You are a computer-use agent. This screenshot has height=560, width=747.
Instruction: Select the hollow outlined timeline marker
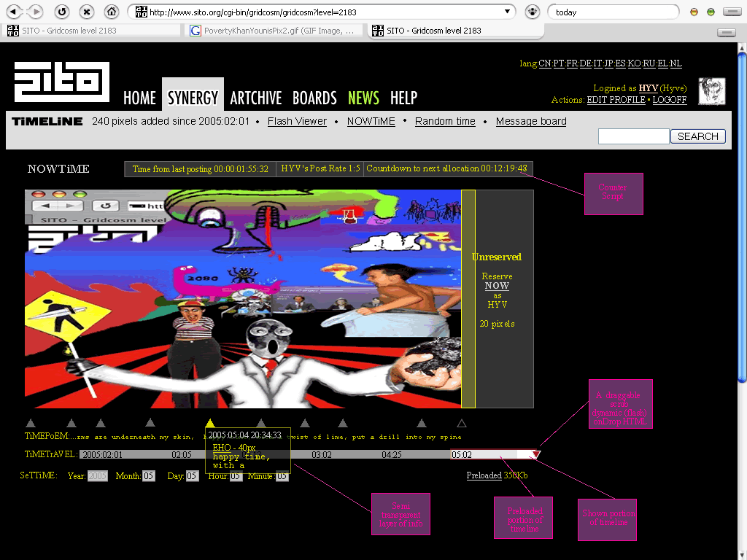click(461, 423)
